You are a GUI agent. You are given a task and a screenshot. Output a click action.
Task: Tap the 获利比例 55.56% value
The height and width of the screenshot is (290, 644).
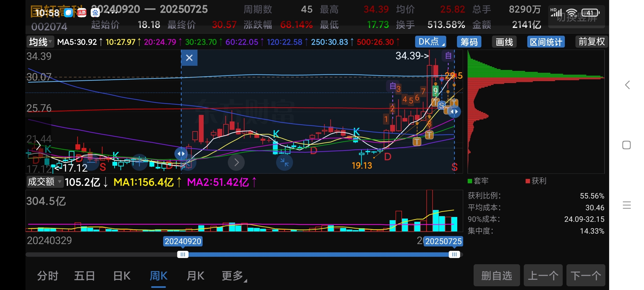[x=592, y=196]
